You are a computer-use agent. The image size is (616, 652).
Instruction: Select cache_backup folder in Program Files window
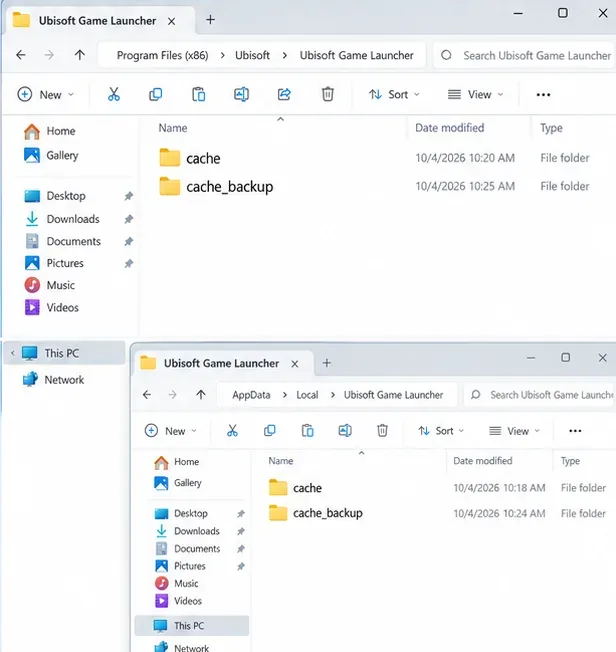[x=374, y=186]
